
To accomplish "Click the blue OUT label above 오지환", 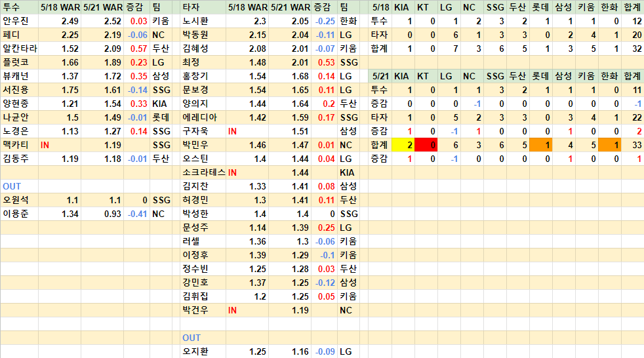I will tap(191, 338).
